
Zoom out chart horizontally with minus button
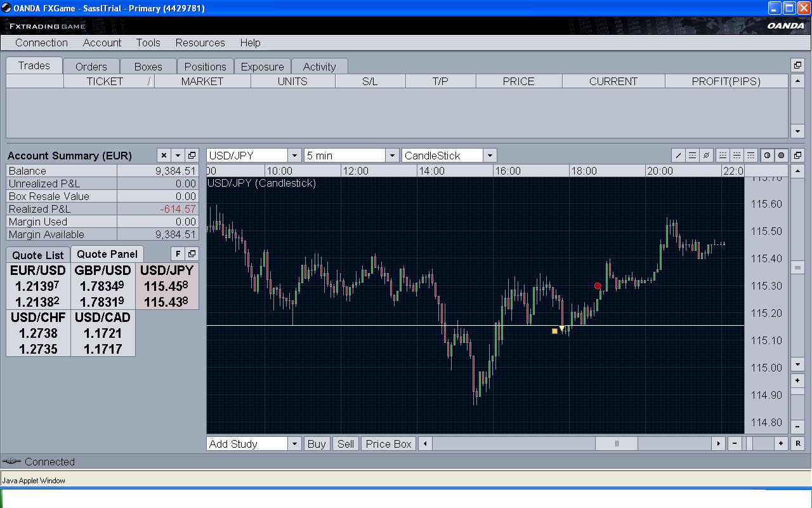click(x=735, y=444)
